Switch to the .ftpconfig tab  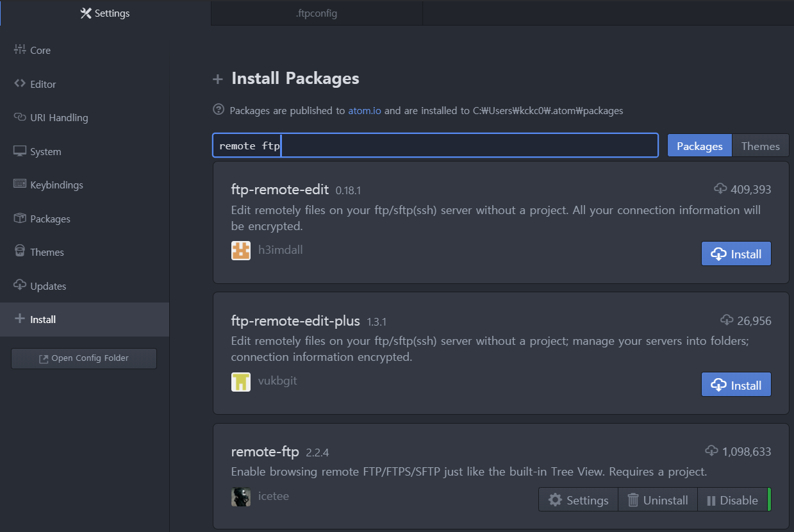click(317, 13)
